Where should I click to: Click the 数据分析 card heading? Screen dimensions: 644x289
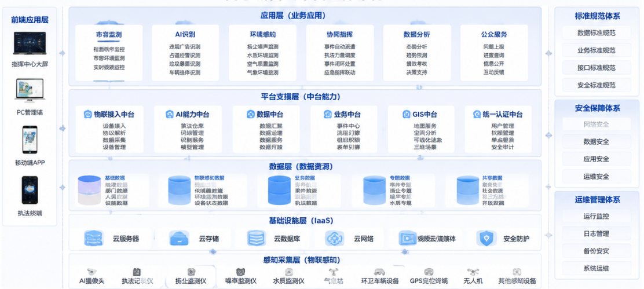(x=417, y=35)
